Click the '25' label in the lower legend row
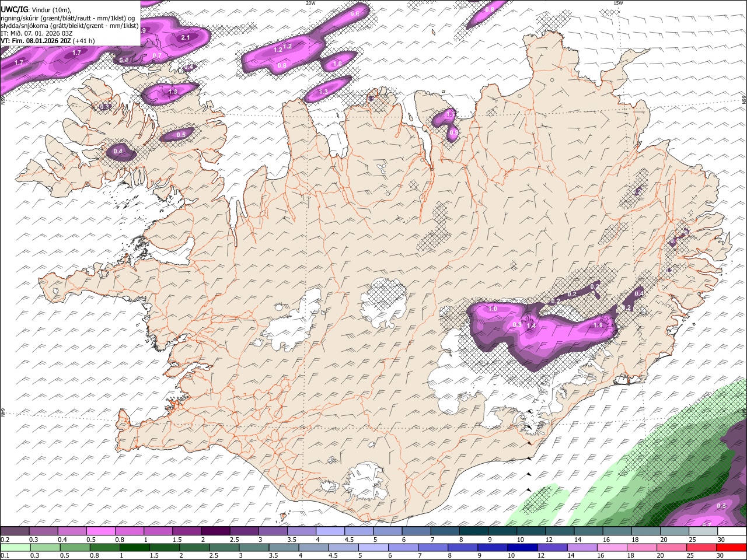Viewport: 747px width, 560px height. pos(689,555)
